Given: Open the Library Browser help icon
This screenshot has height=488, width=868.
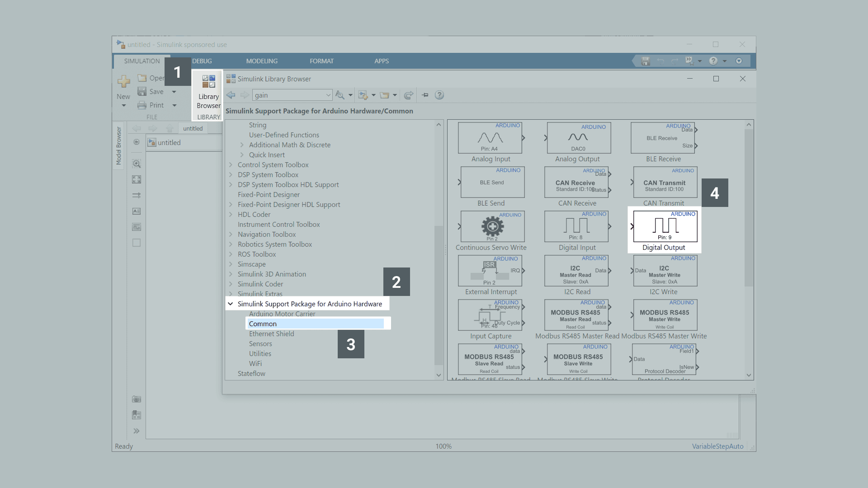Looking at the screenshot, I should coord(439,95).
